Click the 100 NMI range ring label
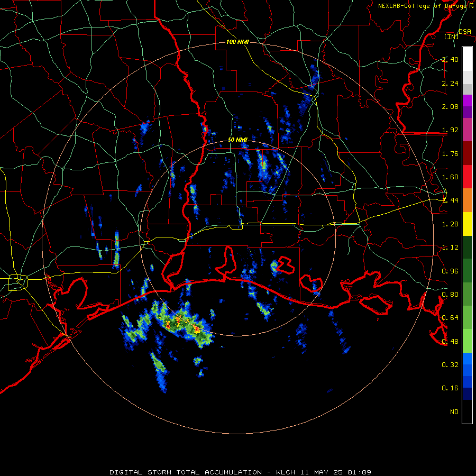The width and height of the screenshot is (476, 476). coord(237,42)
